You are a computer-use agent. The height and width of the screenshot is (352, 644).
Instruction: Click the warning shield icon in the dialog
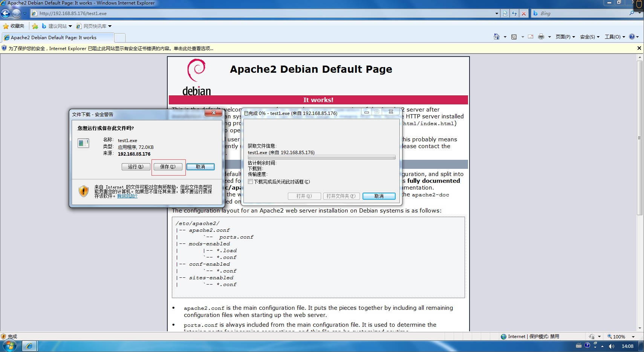point(84,191)
